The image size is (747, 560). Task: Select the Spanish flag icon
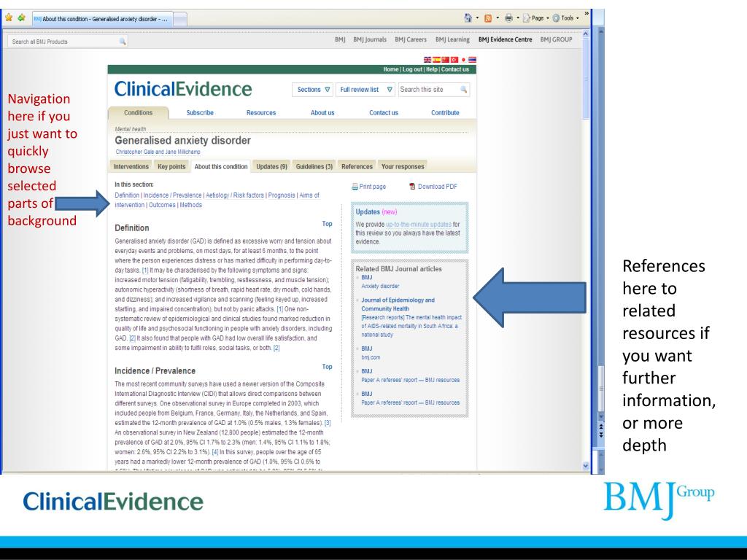(436, 60)
